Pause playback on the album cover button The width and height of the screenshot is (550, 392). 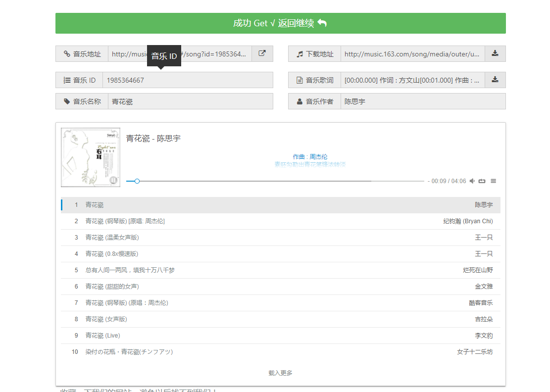[x=113, y=180]
